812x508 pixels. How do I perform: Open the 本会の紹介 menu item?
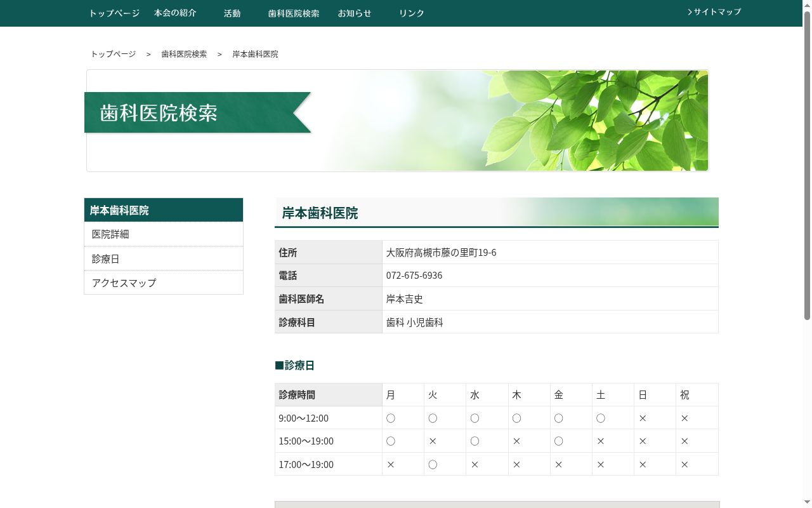click(x=175, y=13)
